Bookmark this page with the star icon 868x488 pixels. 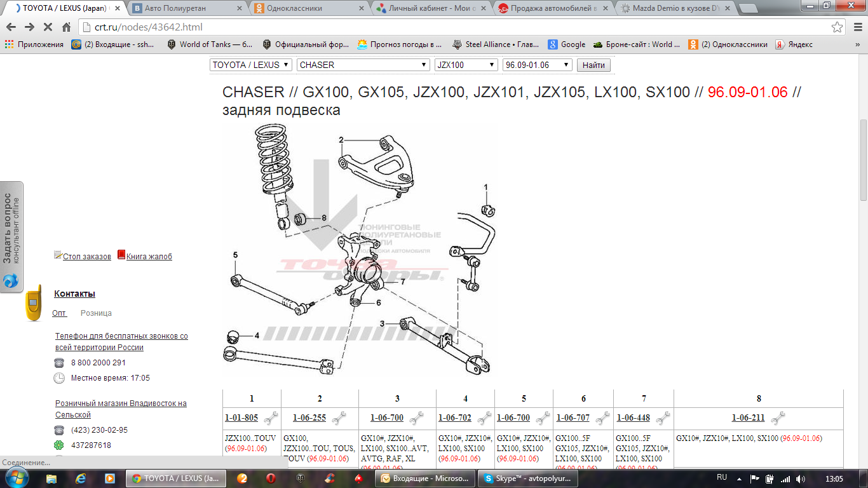(x=837, y=27)
